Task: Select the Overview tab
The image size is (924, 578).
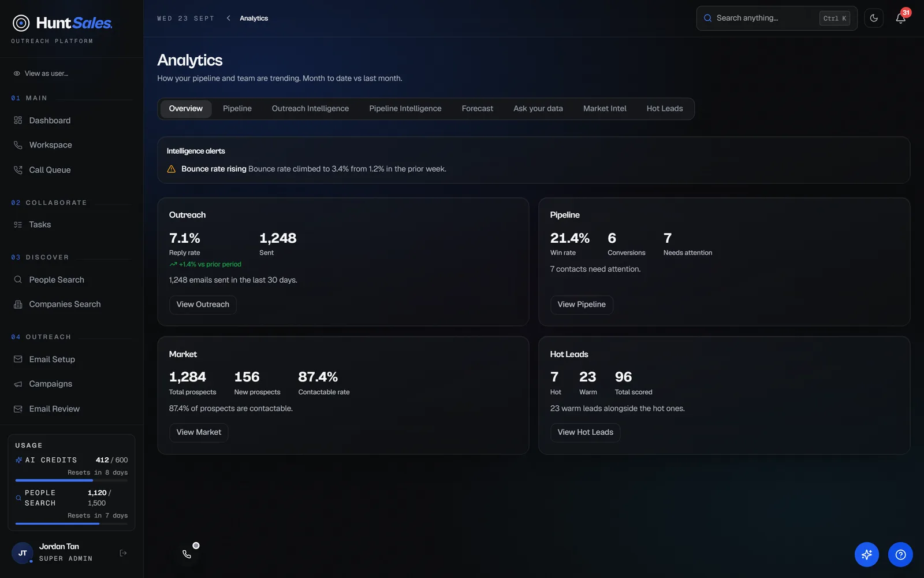Action: (x=186, y=109)
